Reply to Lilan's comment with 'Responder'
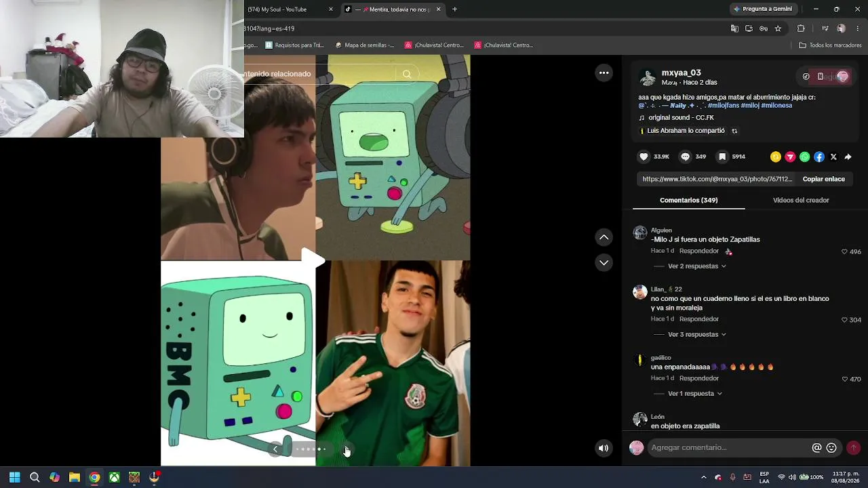Image resolution: width=868 pixels, height=488 pixels. [699, 319]
